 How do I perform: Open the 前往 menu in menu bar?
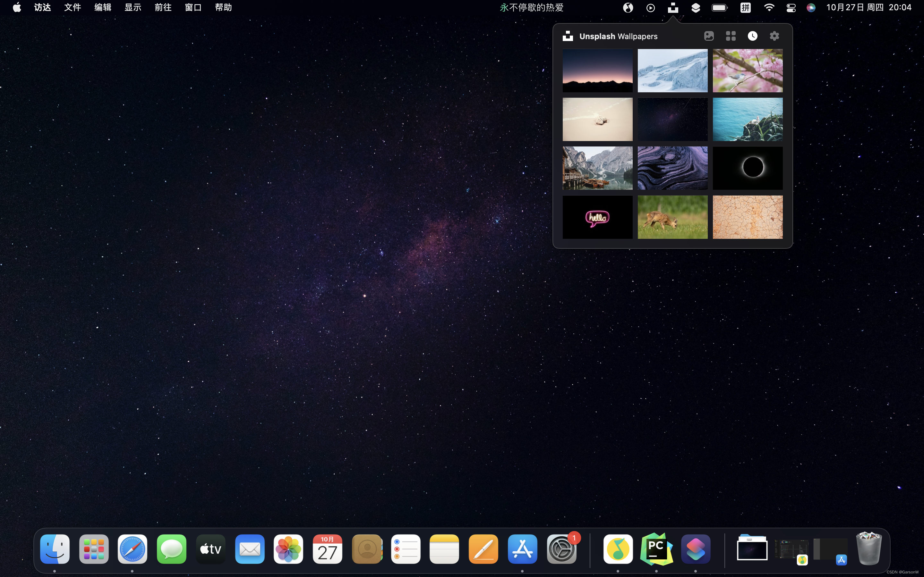pos(163,8)
